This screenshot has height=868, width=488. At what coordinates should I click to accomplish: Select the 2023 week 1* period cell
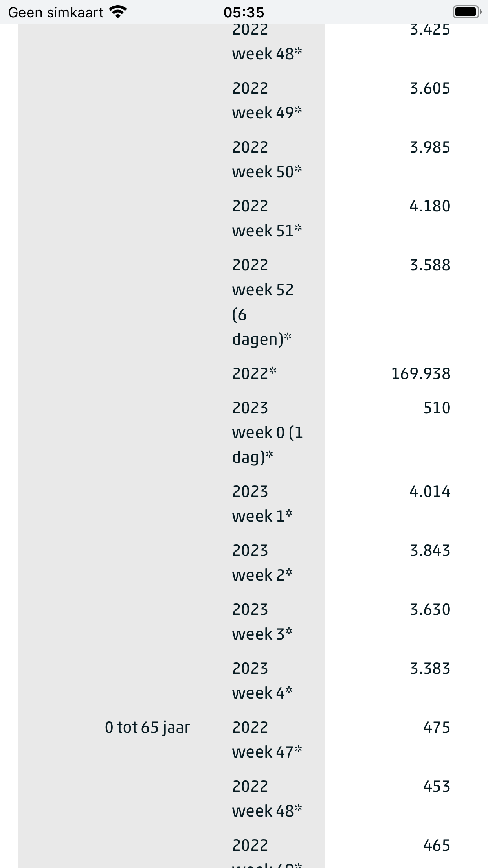point(262,504)
